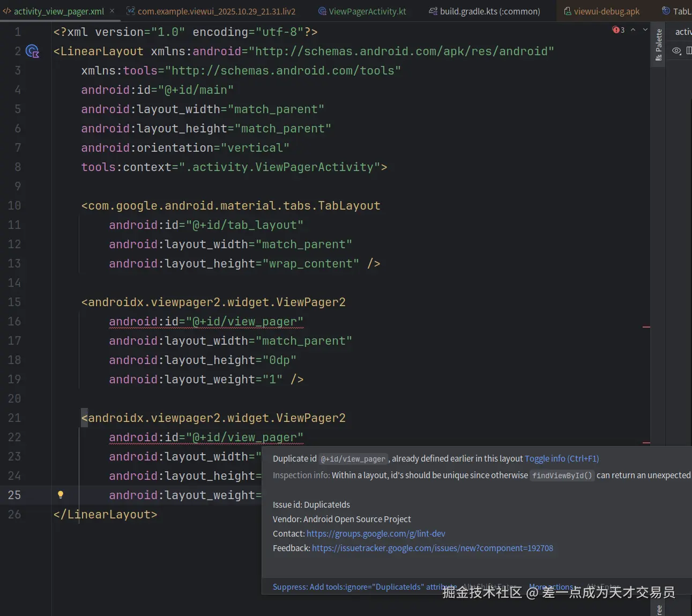Click the second error stripe mark on the scrollbar

point(646,443)
